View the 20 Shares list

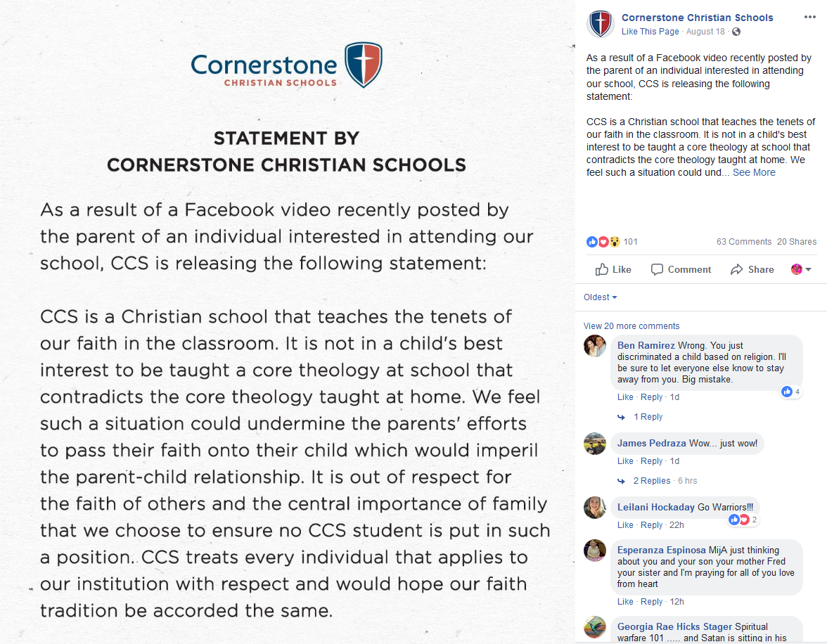[796, 242]
